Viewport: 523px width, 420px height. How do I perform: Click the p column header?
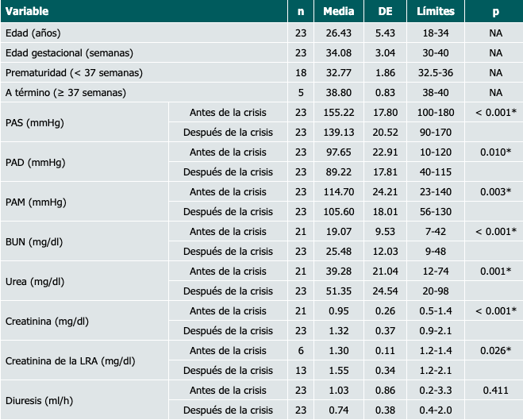(495, 12)
